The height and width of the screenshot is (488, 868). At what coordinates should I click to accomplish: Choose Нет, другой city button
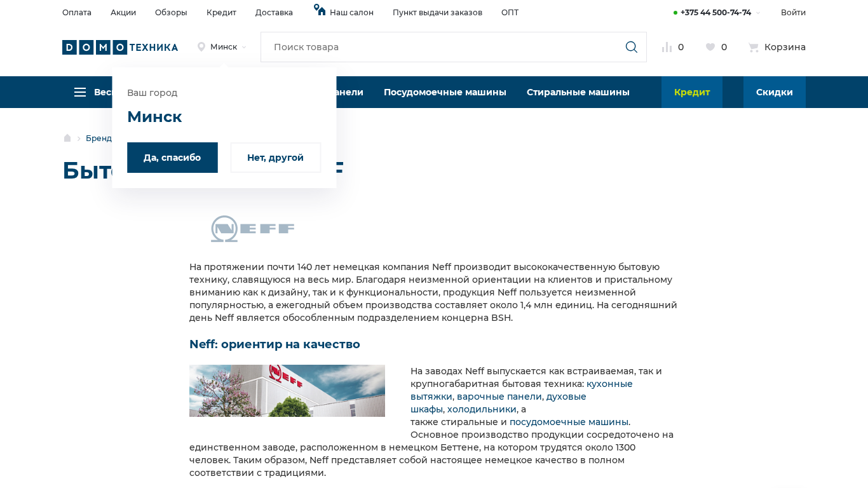pos(276,158)
